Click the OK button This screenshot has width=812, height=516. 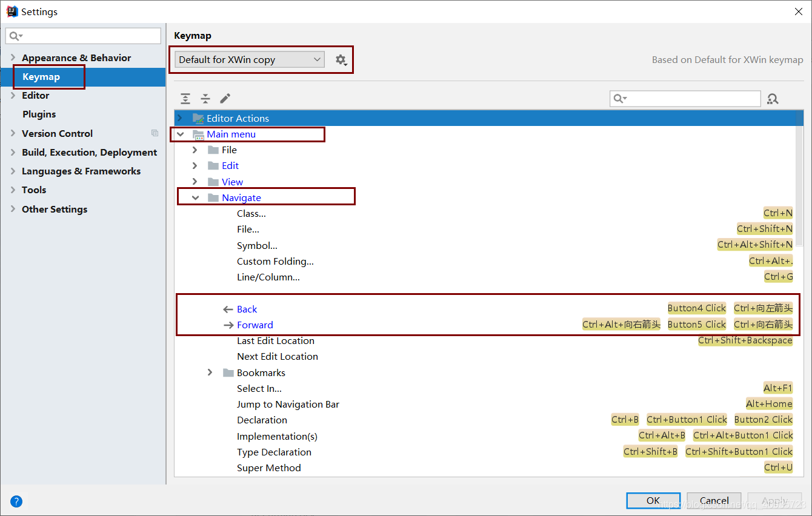[x=653, y=500]
